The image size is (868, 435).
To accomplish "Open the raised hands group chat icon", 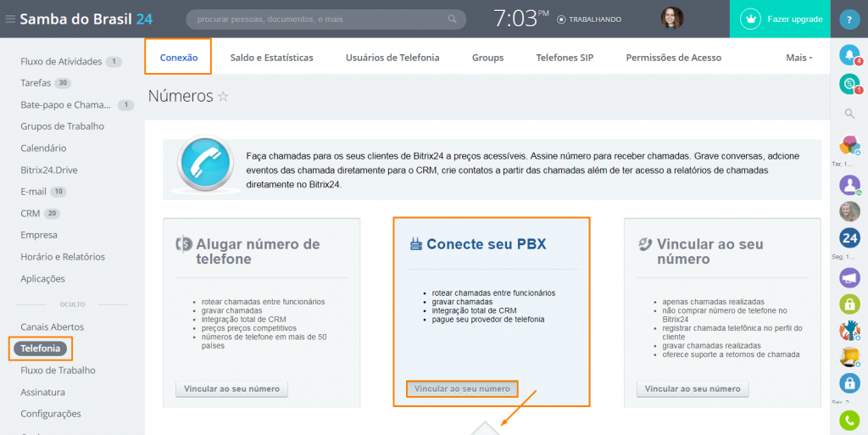I will 849,331.
